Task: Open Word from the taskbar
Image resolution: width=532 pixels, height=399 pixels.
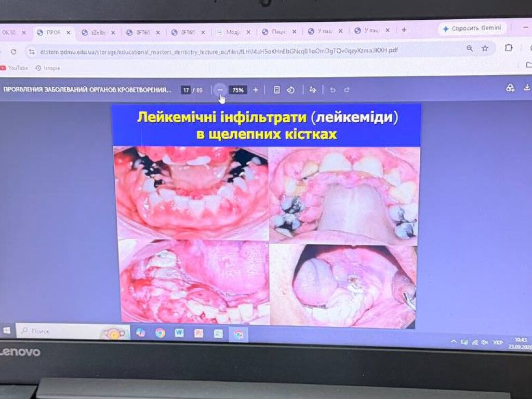Action: (179, 333)
